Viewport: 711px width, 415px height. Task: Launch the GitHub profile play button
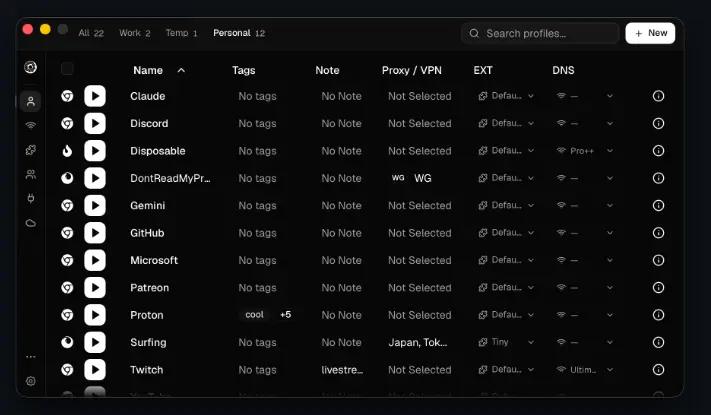click(x=95, y=233)
